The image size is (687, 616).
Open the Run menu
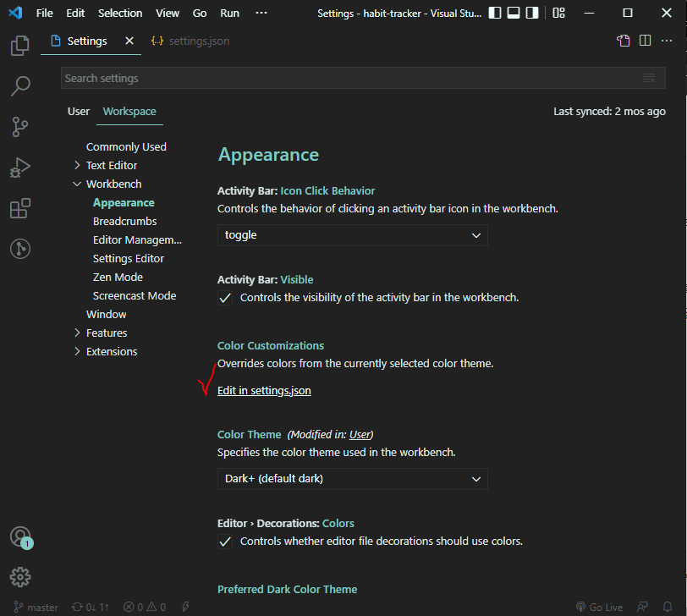[x=229, y=14]
